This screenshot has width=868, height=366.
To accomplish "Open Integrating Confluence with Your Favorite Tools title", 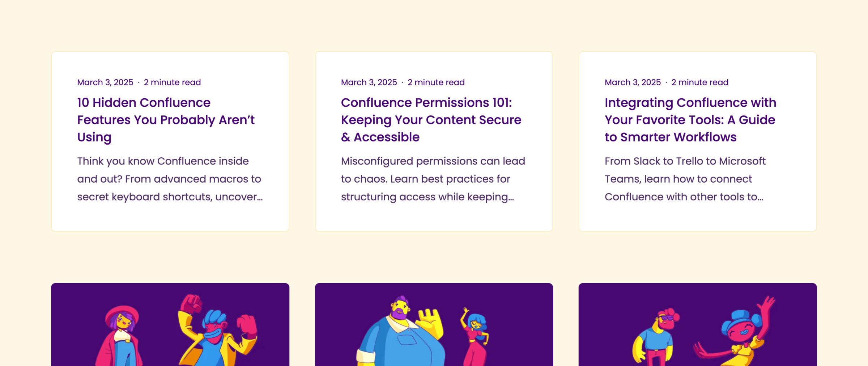I will pos(690,120).
